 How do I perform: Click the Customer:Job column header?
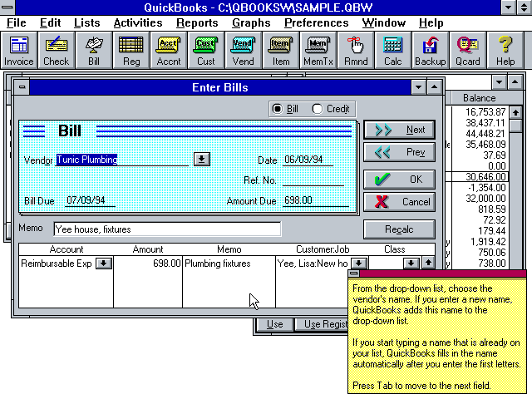click(x=323, y=249)
